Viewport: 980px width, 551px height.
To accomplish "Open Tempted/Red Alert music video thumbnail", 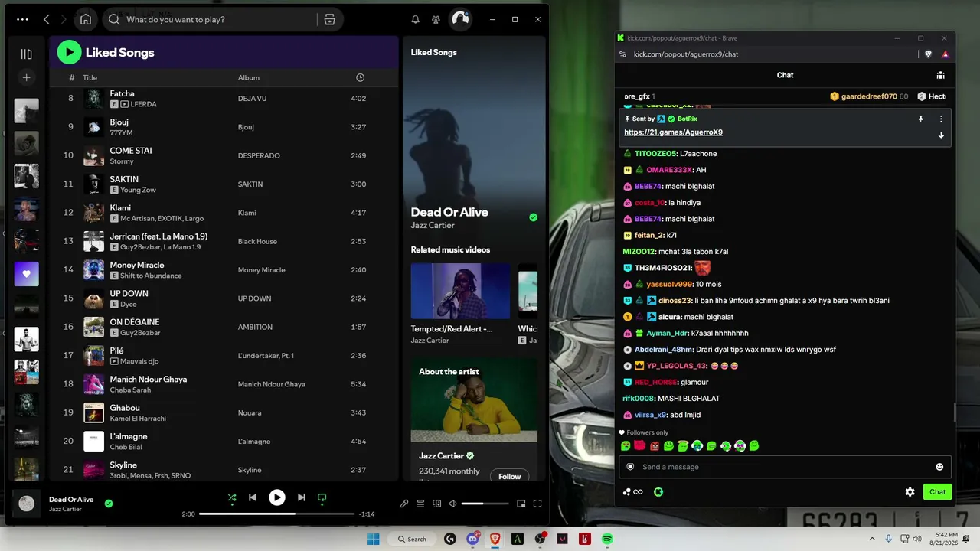I will pyautogui.click(x=460, y=291).
